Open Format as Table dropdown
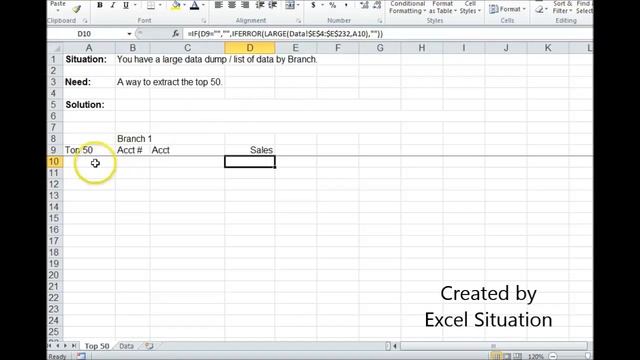 (x=442, y=7)
